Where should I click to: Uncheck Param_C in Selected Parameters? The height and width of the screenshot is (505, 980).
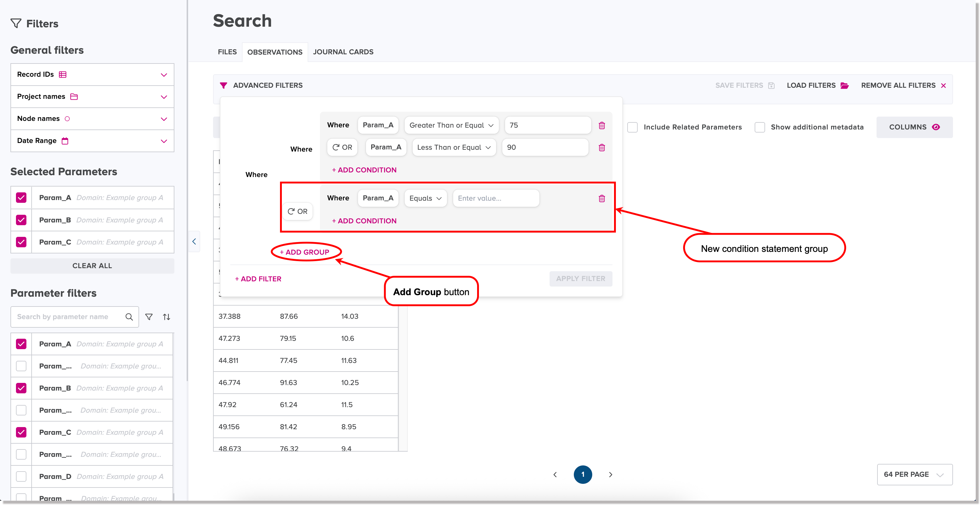(21, 242)
